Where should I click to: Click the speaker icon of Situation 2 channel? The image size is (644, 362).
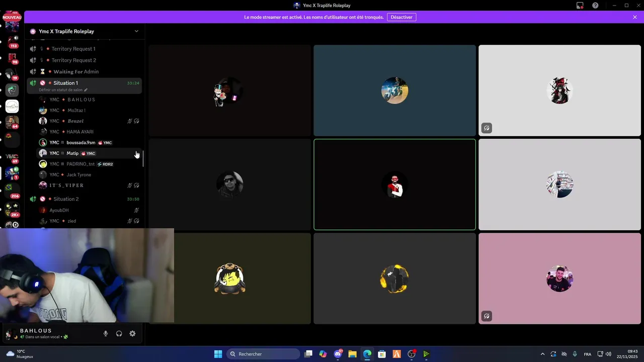[x=33, y=199]
